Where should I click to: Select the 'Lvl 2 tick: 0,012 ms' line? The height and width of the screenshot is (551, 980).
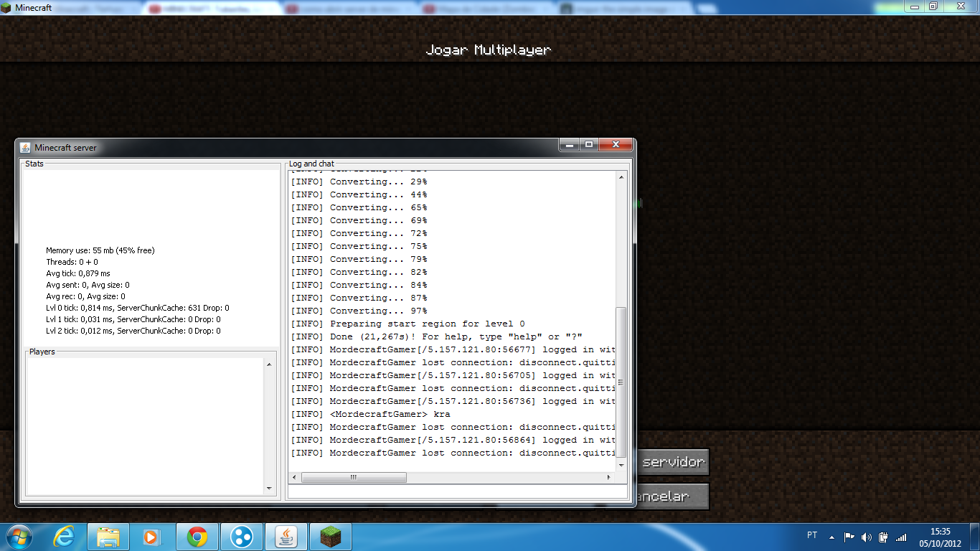133,331
